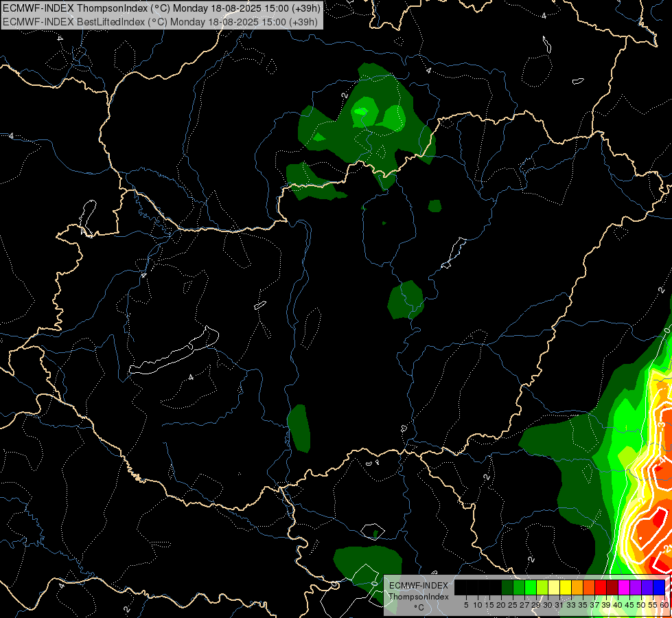The image size is (672, 618).
Task: Select the indigo 50–55 legend swatch
Action: click(647, 587)
